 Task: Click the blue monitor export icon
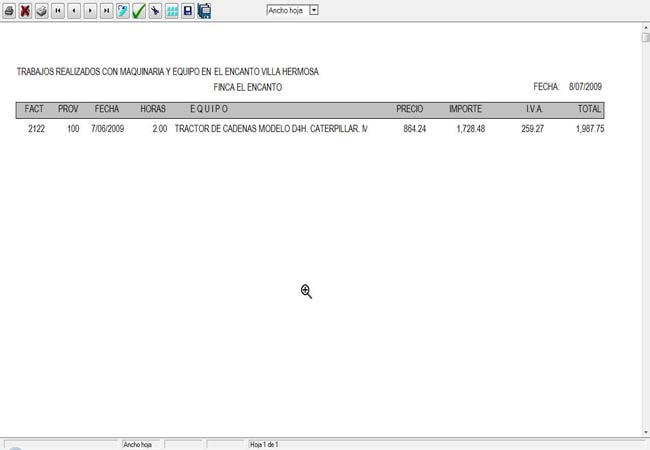[x=204, y=11]
